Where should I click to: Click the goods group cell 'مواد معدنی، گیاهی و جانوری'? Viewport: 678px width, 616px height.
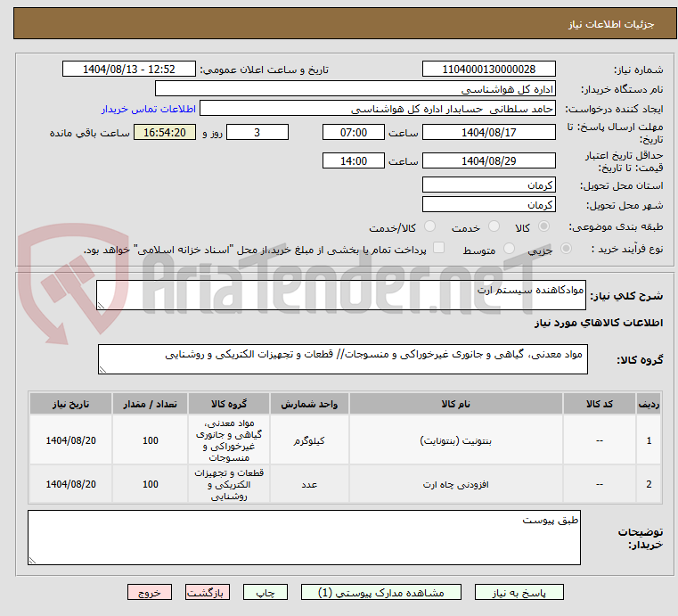point(229,440)
